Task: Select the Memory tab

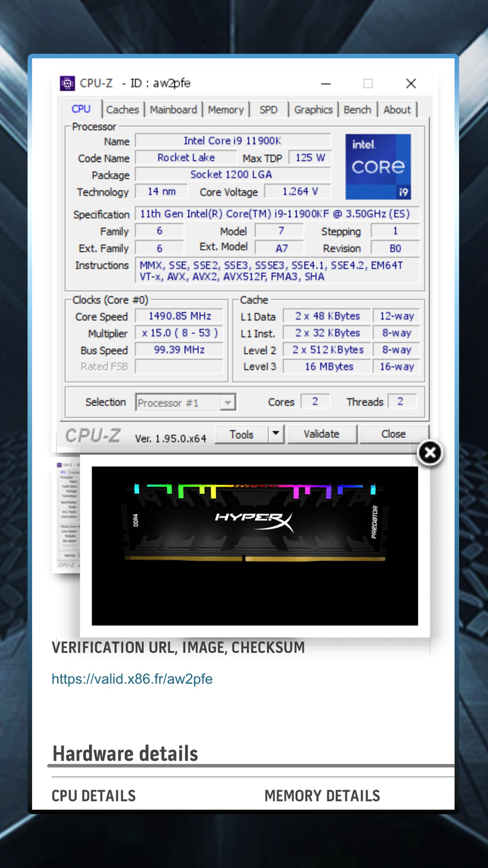Action: [225, 110]
